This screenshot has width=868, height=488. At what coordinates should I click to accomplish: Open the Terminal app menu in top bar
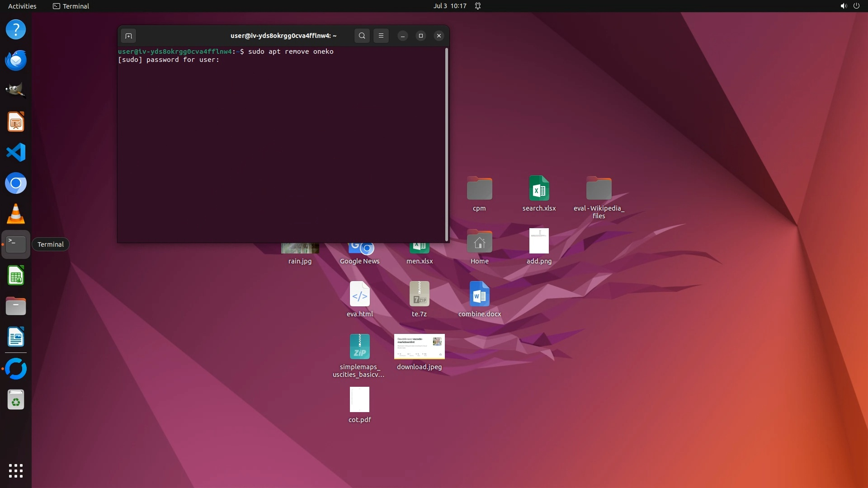(x=71, y=6)
